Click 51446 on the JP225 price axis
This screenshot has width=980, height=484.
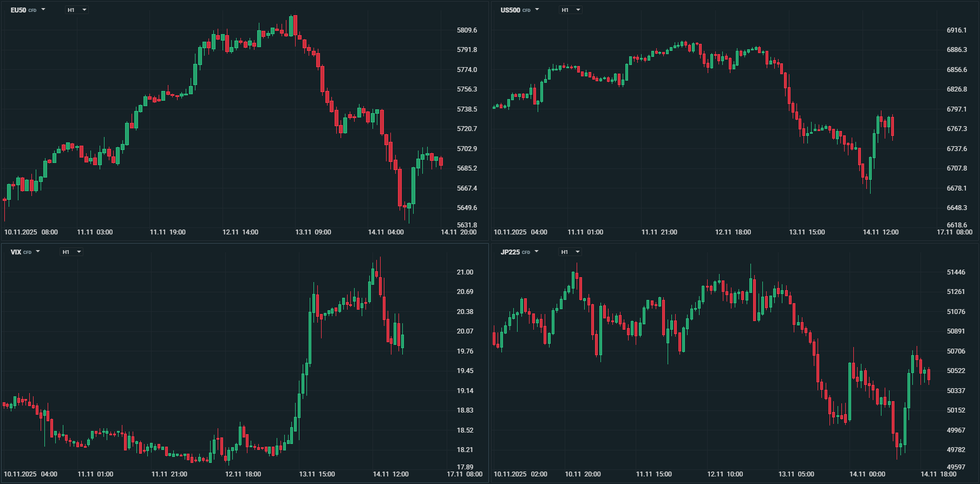956,272
